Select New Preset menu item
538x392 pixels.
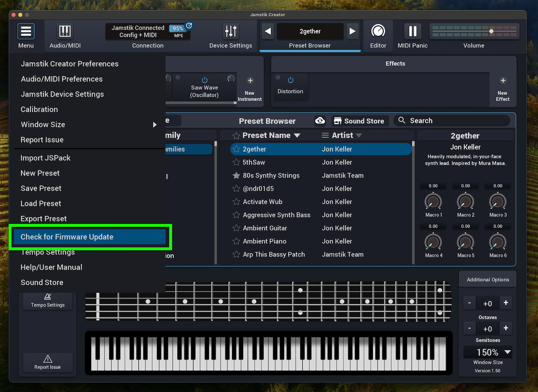coord(40,173)
